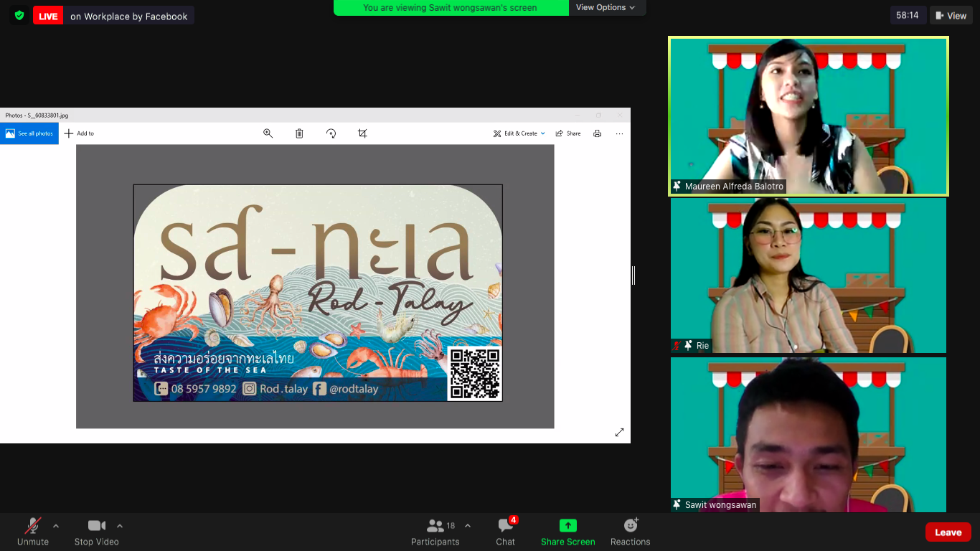
Task: Open the View Options dropdown
Action: tap(606, 7)
